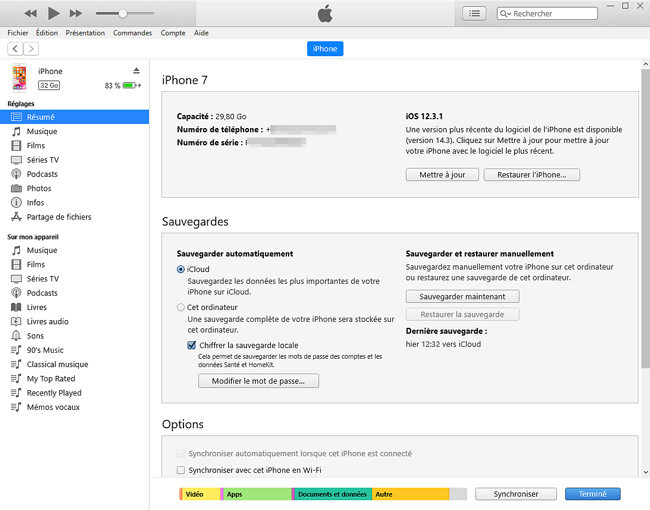Select Cet ordinateur backup option
This screenshot has width=650, height=510.
pos(180,307)
